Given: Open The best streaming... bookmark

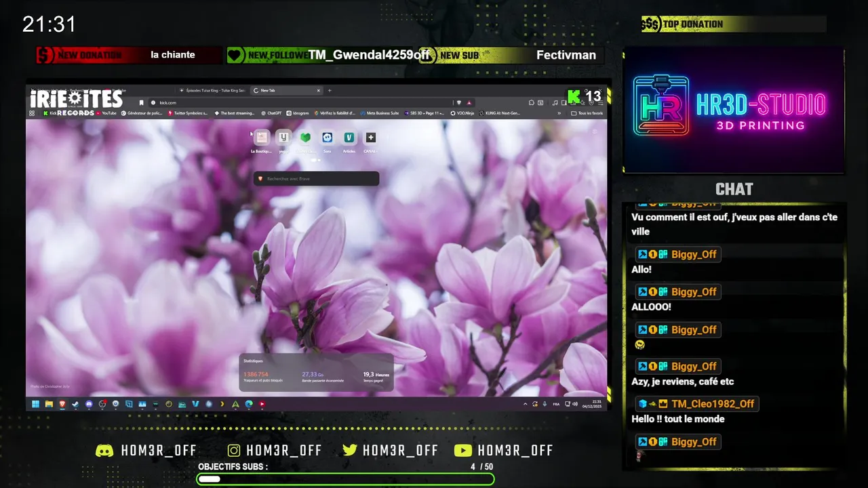Looking at the screenshot, I should tap(234, 113).
